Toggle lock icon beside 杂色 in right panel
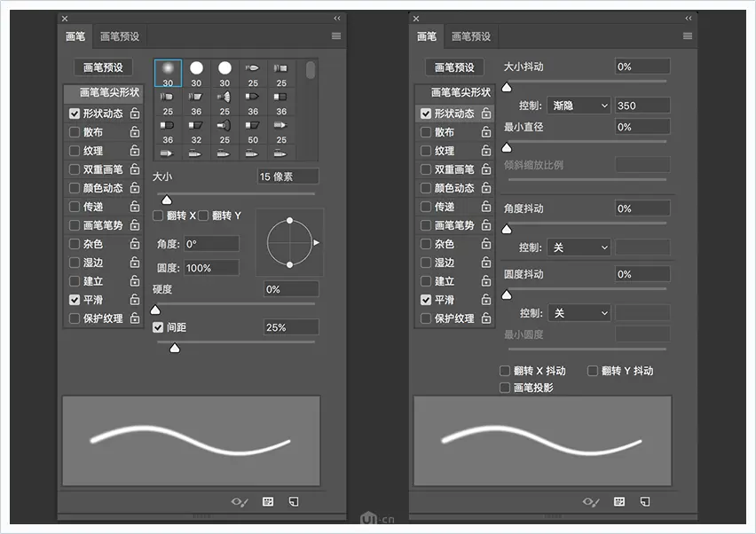 tap(486, 243)
